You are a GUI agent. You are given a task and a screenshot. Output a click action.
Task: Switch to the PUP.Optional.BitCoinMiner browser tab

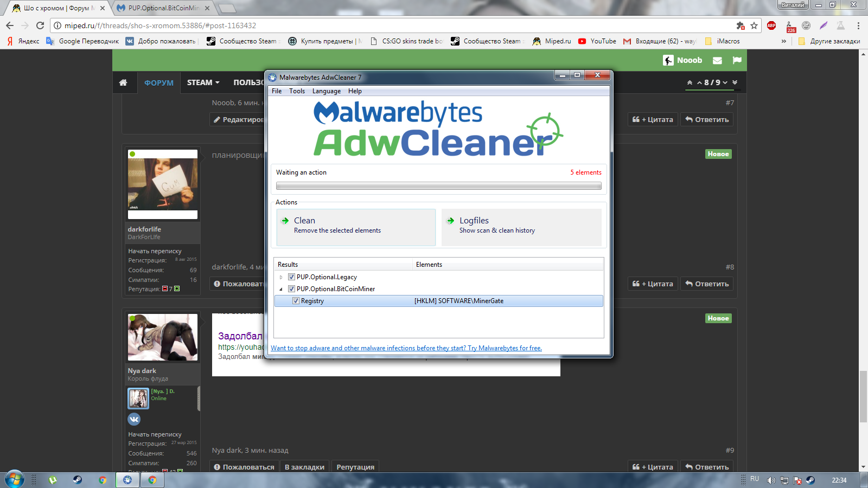coord(163,8)
